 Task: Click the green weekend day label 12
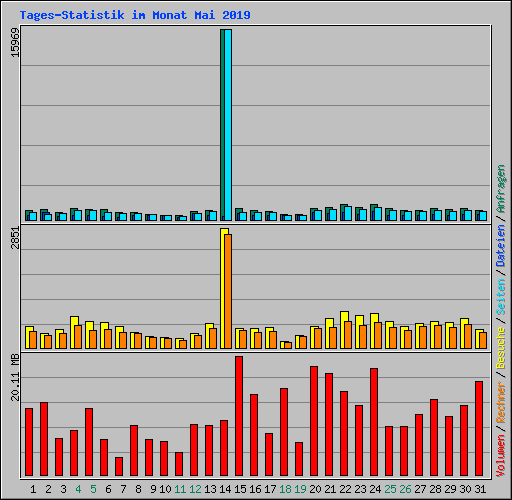click(x=195, y=489)
